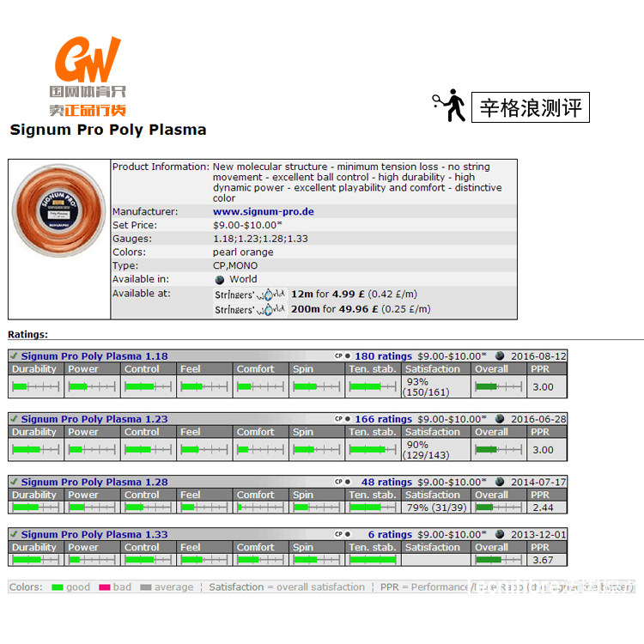This screenshot has height=644, width=644.
Task: Click the 200m for 49.96 £ price text
Action: pyautogui.click(x=361, y=309)
